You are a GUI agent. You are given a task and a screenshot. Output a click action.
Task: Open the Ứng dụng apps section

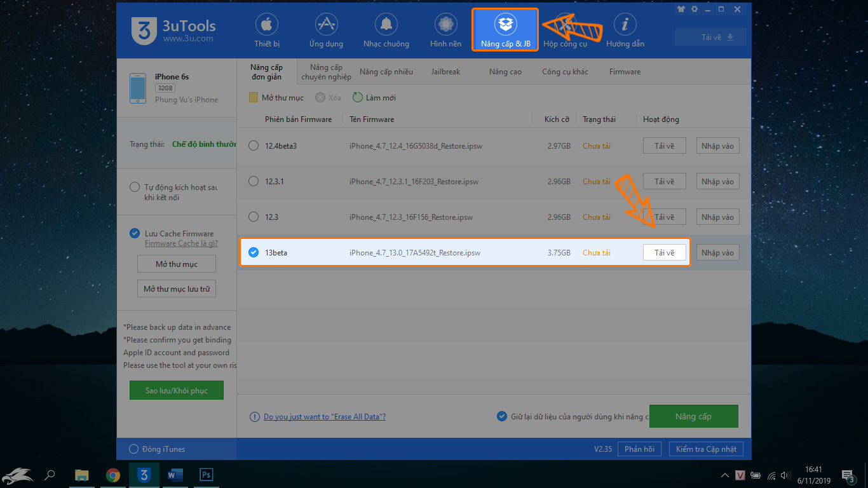coord(326,30)
